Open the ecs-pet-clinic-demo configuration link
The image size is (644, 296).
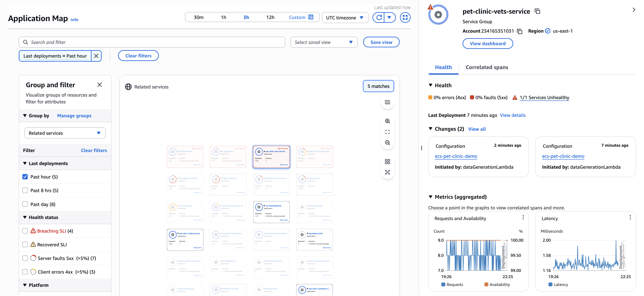(456, 156)
